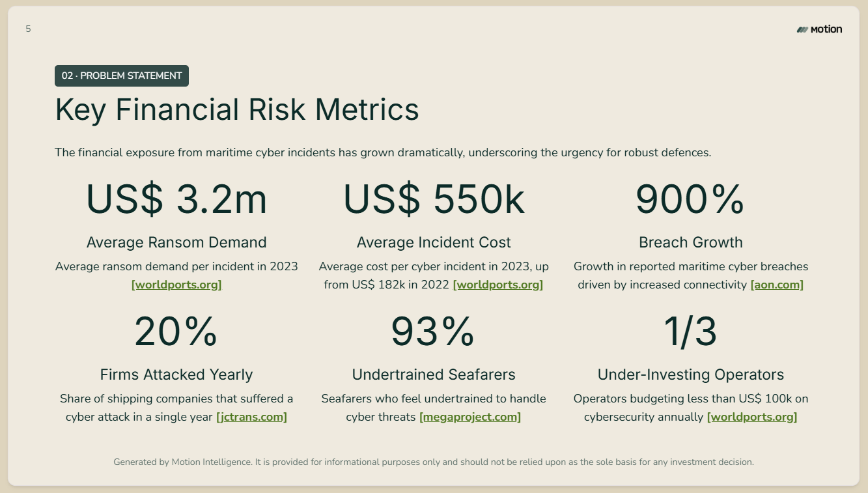Select the Undertrained Seafarers heading
868x493 pixels.
434,374
